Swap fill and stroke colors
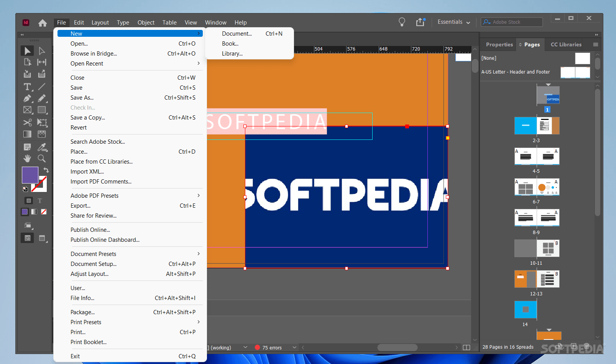Viewport: 616px width, 364px height. (46, 170)
